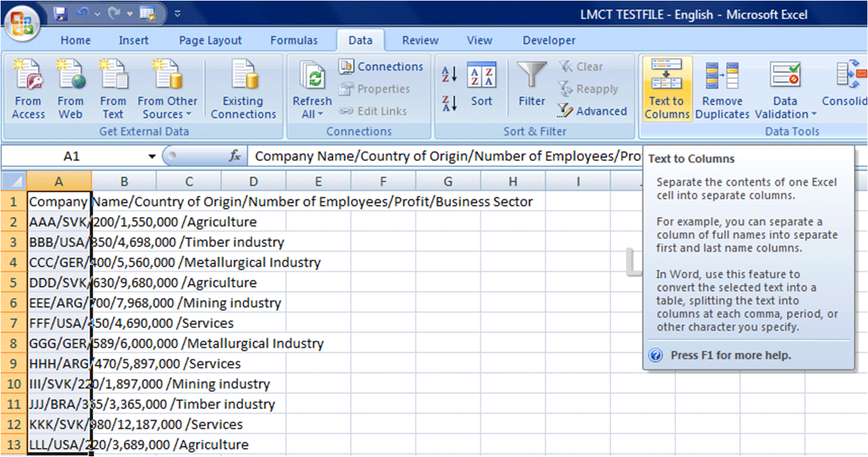Screen dimensions: 868x457
Task: Click the Redo arrow icon
Action: point(113,13)
